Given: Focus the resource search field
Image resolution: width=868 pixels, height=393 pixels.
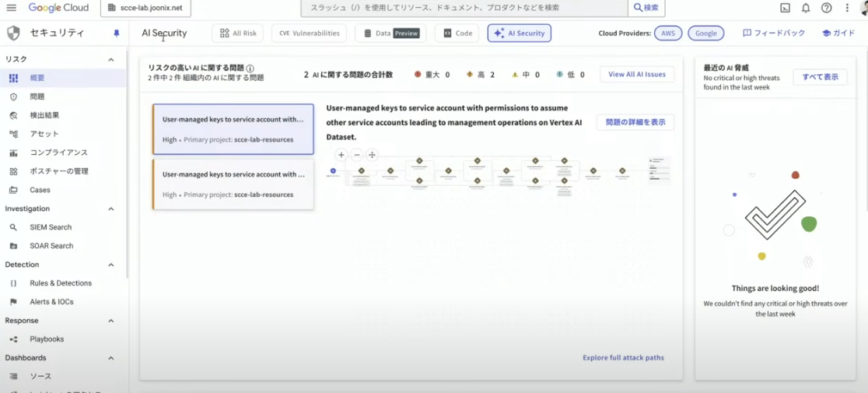Looking at the screenshot, I should pyautogui.click(x=464, y=8).
